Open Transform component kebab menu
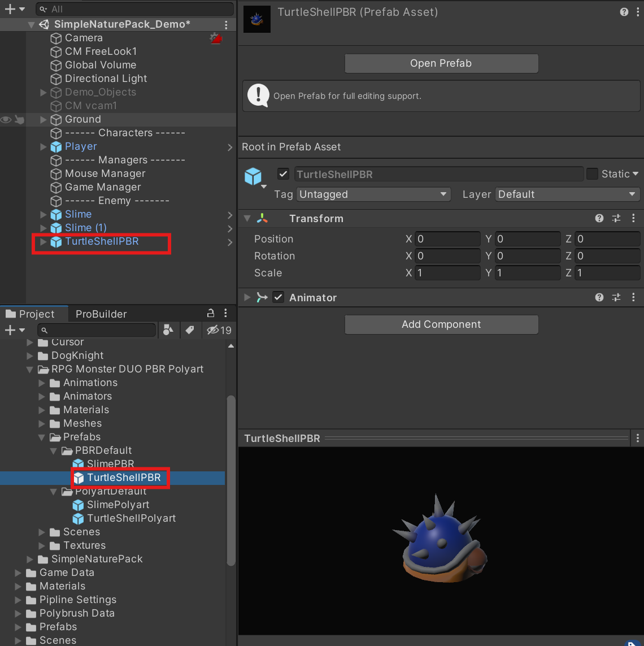 [633, 218]
